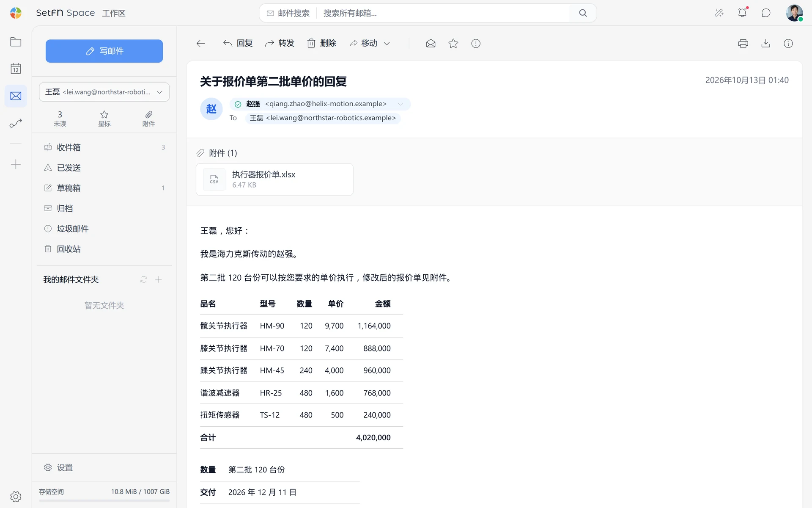The width and height of the screenshot is (812, 508).
Task: Click 工作区 workspace label
Action: point(114,13)
